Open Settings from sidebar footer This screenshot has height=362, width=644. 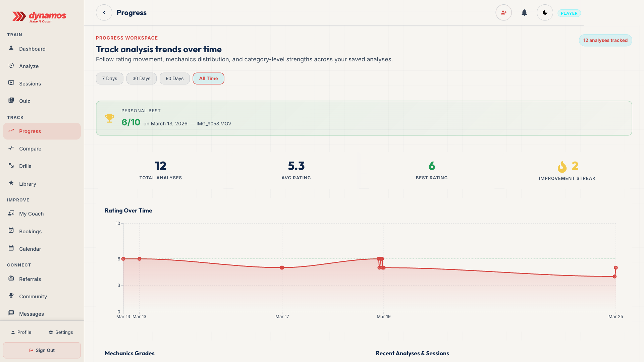click(61, 332)
